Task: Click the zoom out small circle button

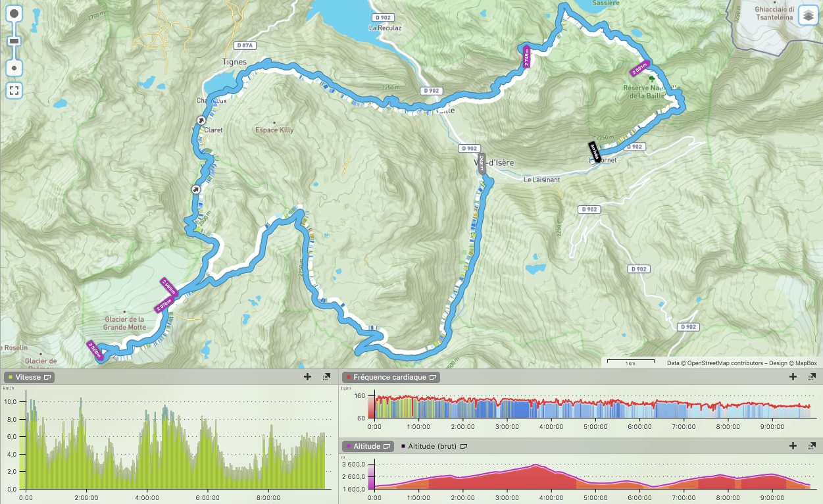Action: click(x=14, y=68)
